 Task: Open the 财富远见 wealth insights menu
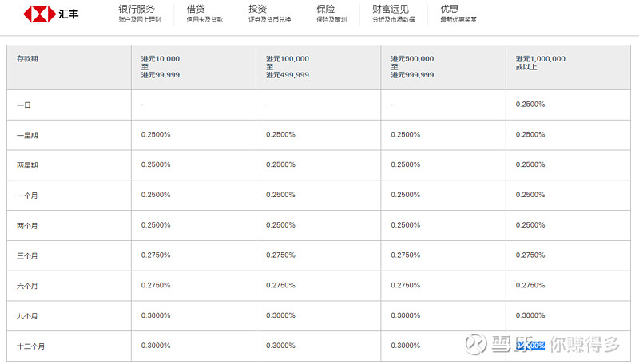coord(390,10)
